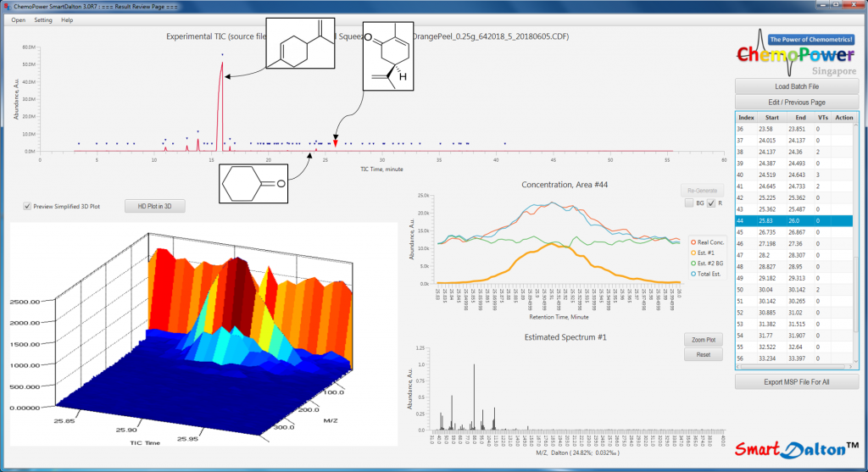Click the HD Plot in 3D button
Screen dimensions: 868x472
coord(155,206)
